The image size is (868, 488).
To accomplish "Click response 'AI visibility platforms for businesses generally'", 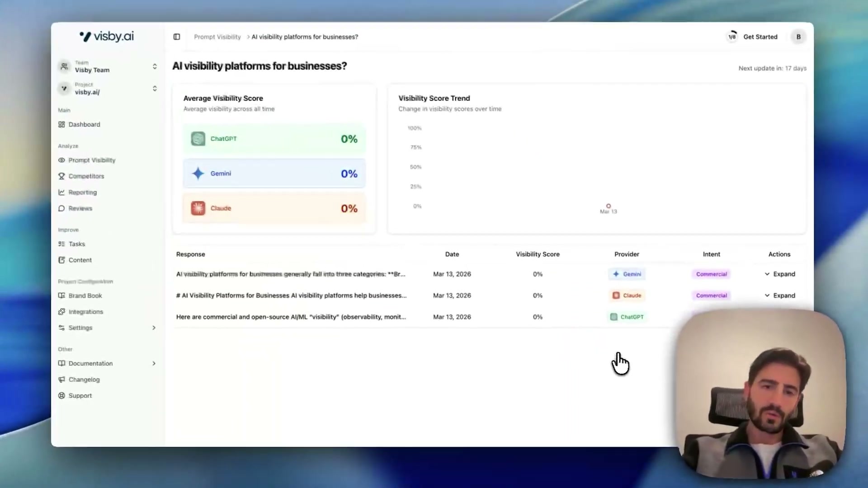I will point(291,274).
